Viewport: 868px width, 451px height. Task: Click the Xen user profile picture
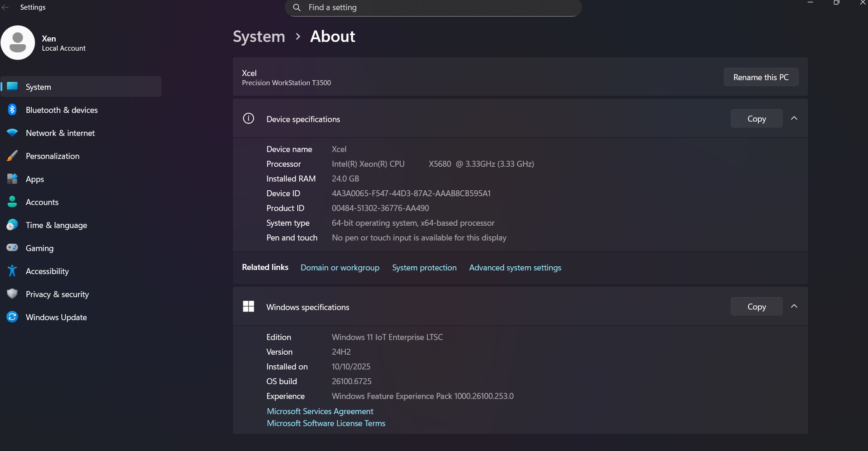[x=18, y=43]
